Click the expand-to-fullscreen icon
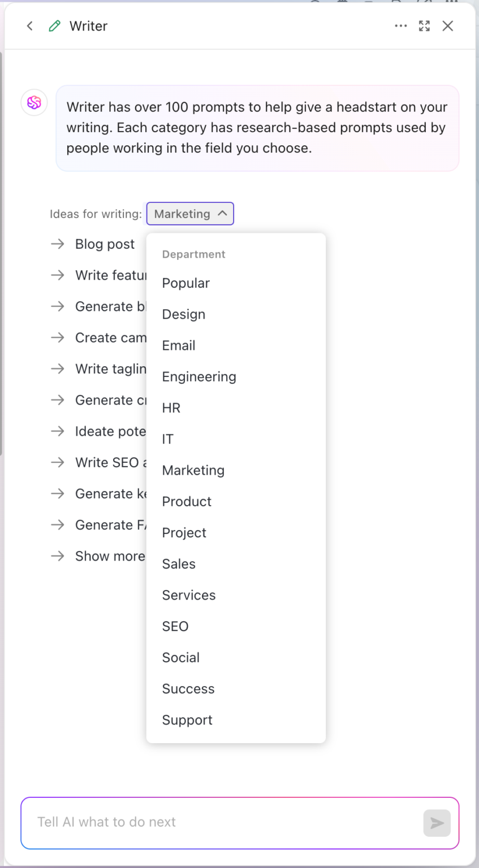This screenshot has width=479, height=868. pos(424,26)
